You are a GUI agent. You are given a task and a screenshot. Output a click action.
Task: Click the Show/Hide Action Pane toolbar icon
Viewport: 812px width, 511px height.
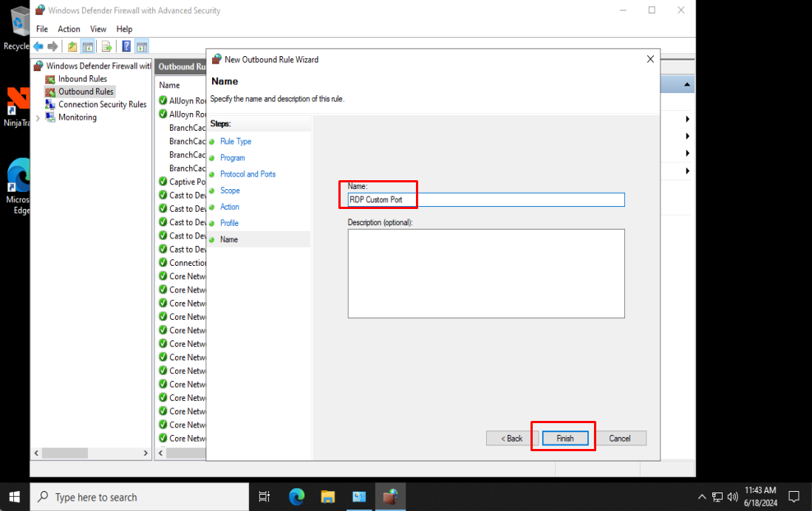coord(142,47)
